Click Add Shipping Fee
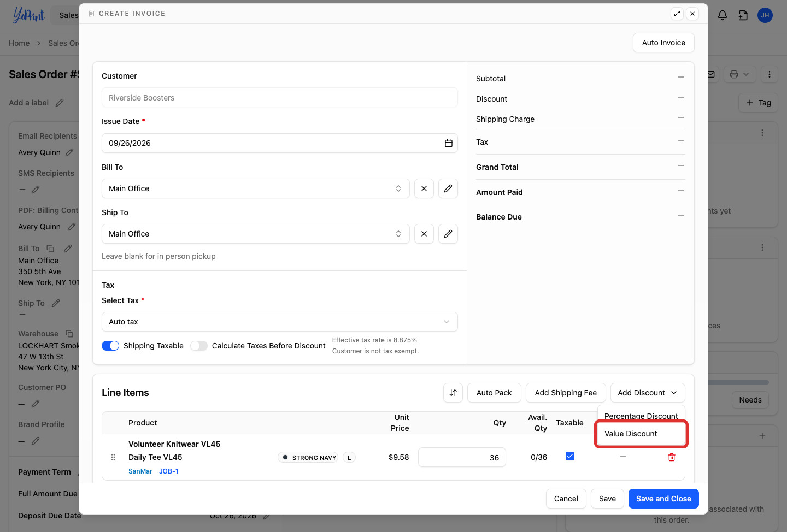 [566, 393]
